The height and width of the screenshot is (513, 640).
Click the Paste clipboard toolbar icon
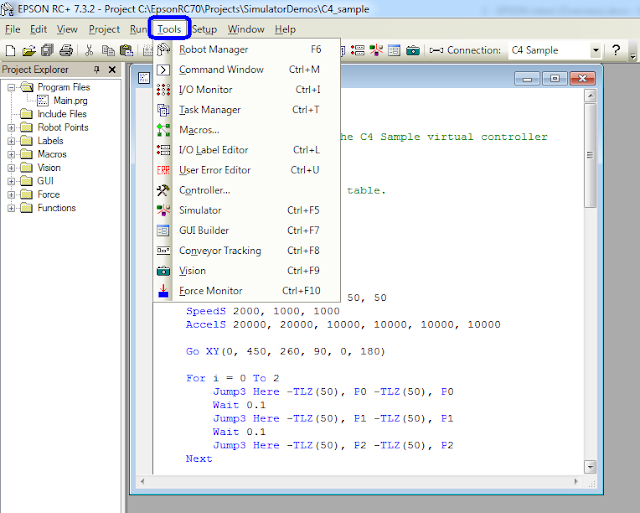[127, 51]
